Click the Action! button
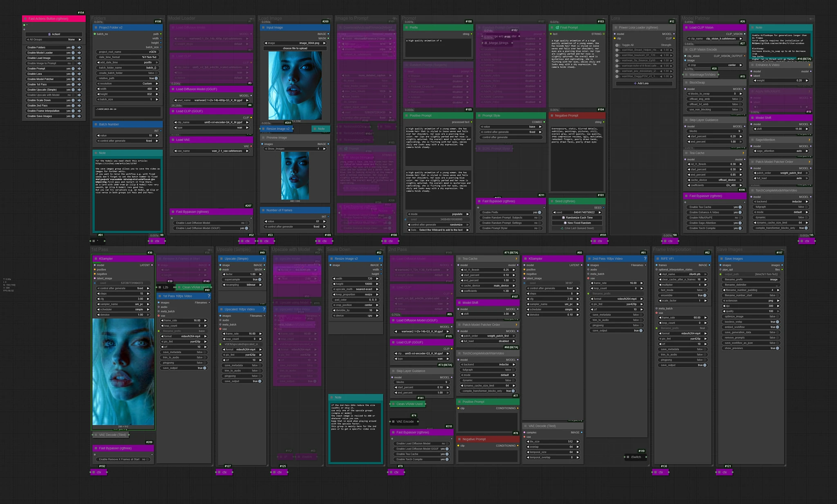837x504 pixels. 54,34
